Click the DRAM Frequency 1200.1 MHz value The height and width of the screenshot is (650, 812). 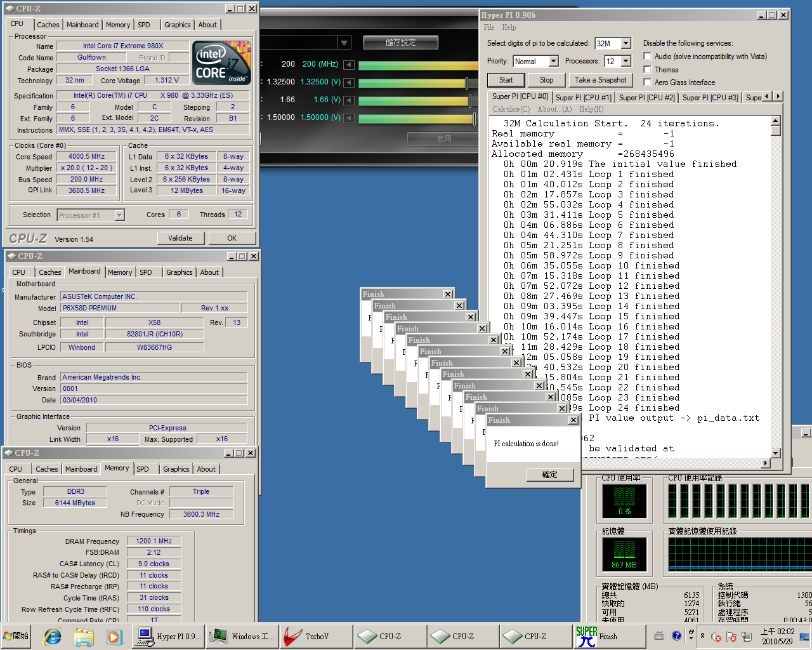[154, 541]
